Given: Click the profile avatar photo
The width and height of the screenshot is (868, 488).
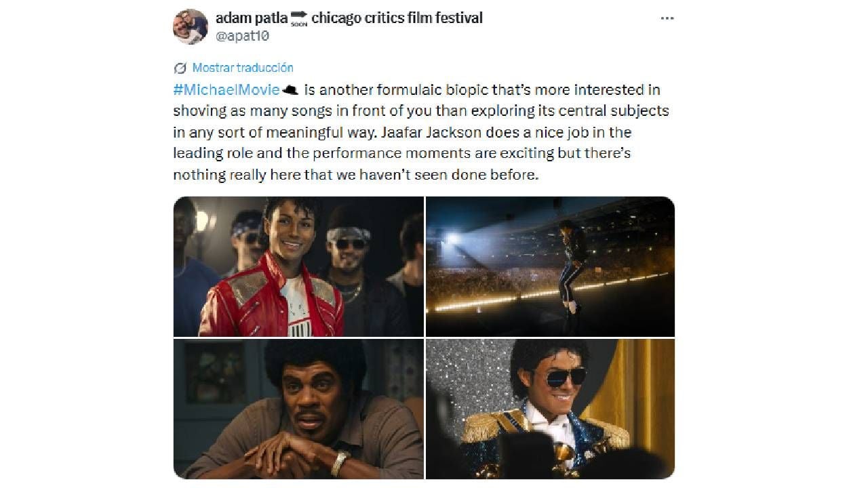Looking at the screenshot, I should coord(191,26).
